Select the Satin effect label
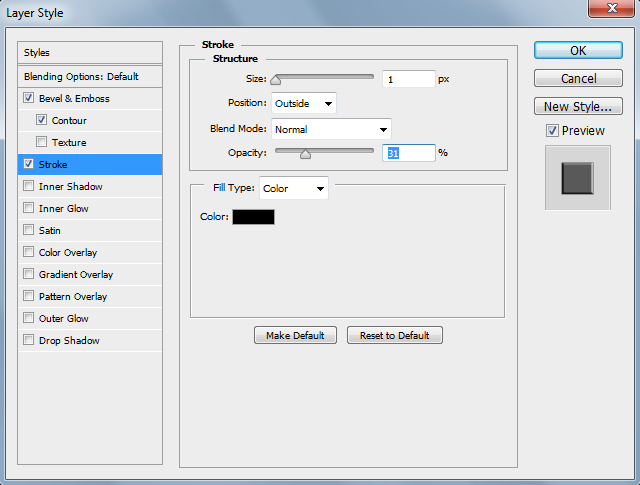Screen dimensions: 640x485 [49, 231]
